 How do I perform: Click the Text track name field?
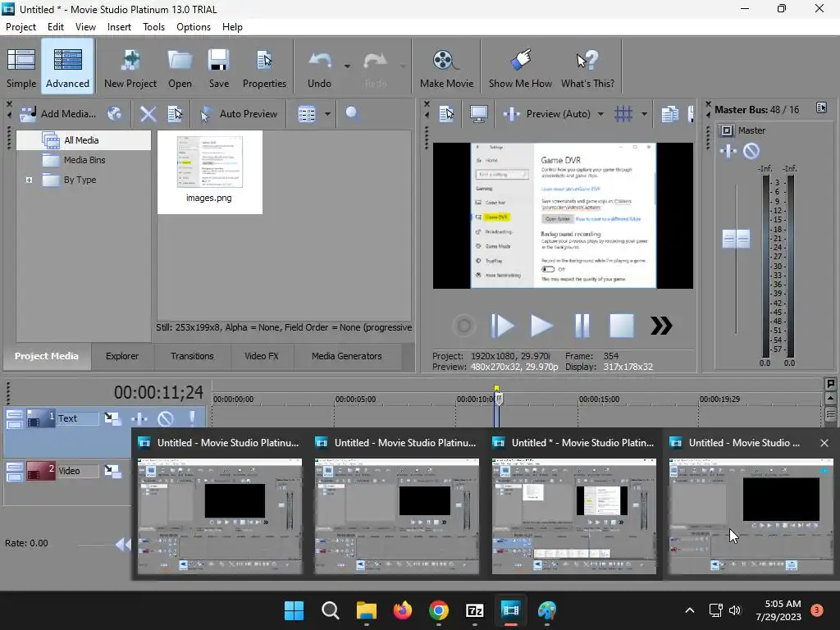[x=78, y=418]
